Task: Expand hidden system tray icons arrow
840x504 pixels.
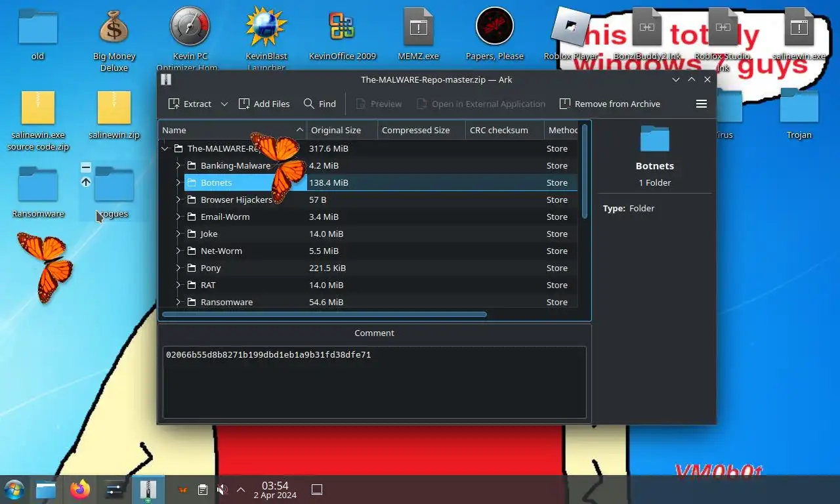Action: click(x=241, y=490)
